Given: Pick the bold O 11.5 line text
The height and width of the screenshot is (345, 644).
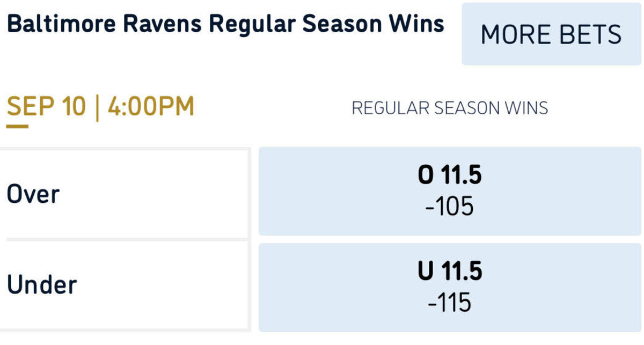Looking at the screenshot, I should coord(450,176).
